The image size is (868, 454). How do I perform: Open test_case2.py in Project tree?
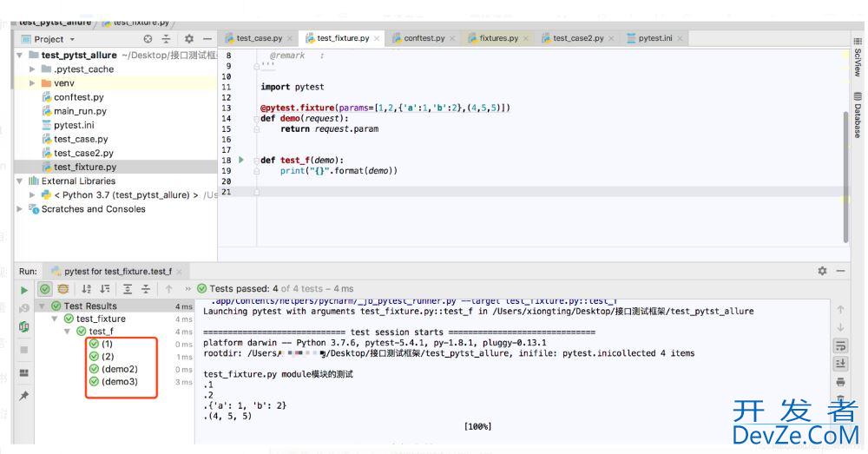83,153
